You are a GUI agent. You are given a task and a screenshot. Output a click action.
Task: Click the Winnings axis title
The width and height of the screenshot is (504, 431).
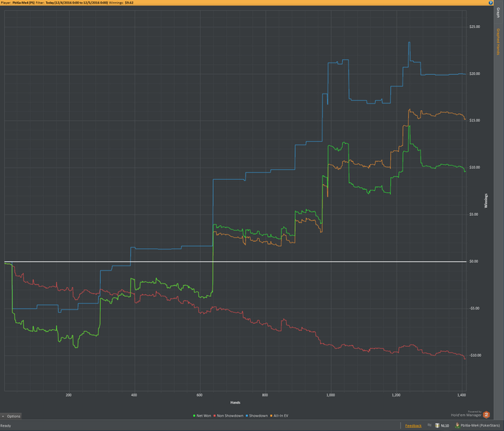[x=486, y=201]
